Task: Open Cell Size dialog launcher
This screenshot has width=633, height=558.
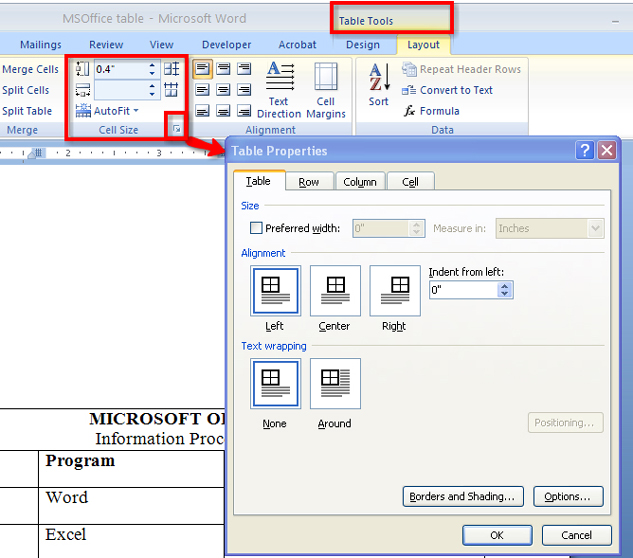Action: [176, 129]
